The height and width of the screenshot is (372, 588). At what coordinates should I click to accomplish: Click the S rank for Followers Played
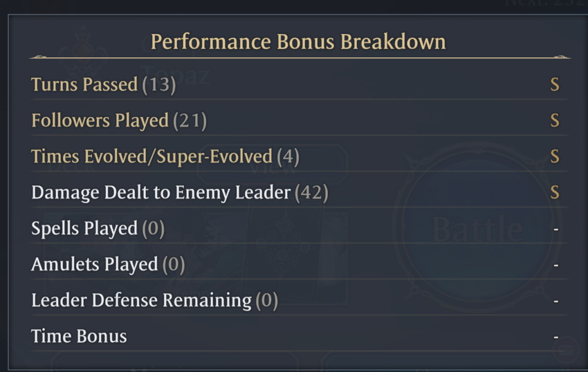(555, 120)
